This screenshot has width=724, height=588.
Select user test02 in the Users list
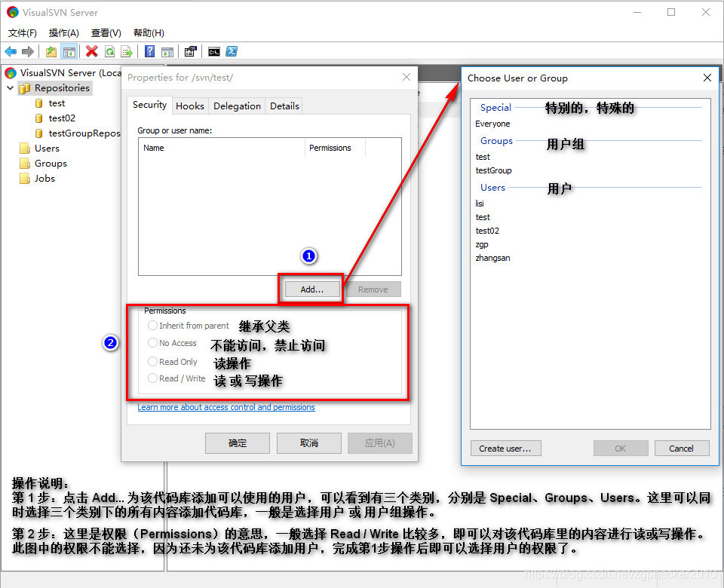(487, 231)
